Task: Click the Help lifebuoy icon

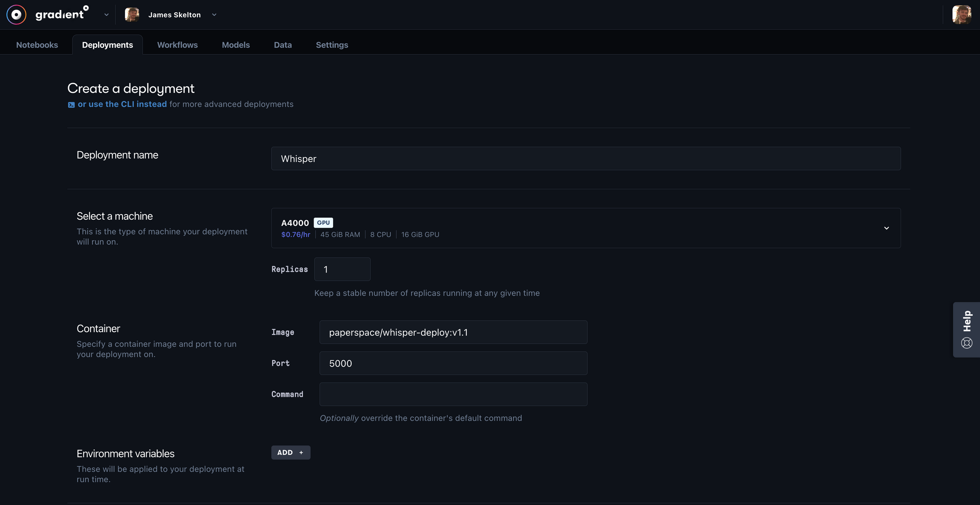Action: click(966, 343)
